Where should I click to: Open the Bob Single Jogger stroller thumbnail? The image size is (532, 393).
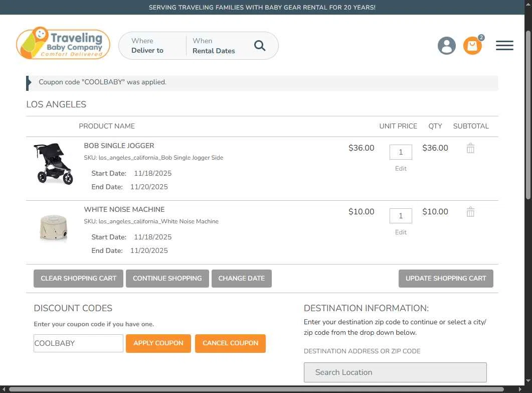pos(53,164)
